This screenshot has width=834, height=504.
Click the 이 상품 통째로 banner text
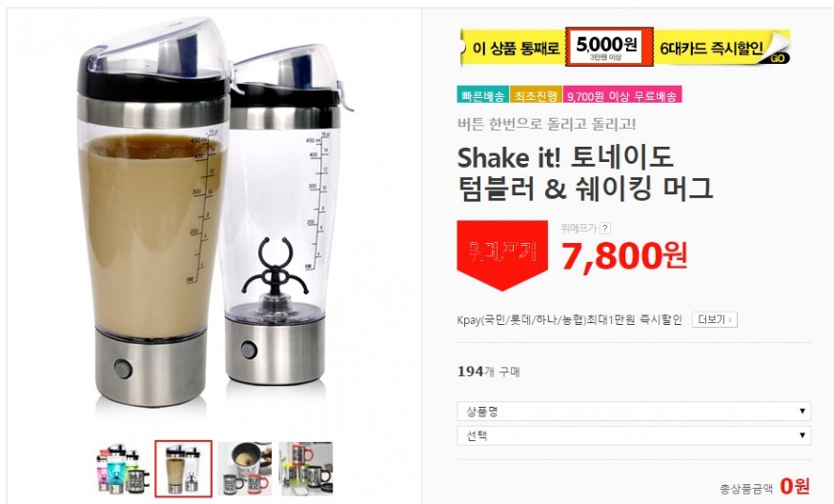click(x=516, y=49)
